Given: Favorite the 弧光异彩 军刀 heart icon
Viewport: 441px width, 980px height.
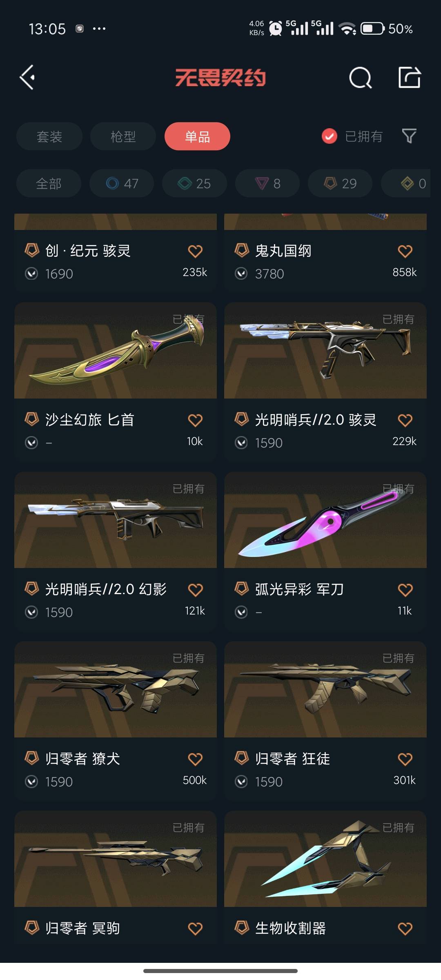Looking at the screenshot, I should click(x=405, y=590).
